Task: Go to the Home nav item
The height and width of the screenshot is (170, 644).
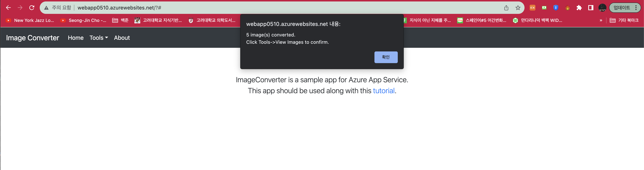Action: click(76, 38)
